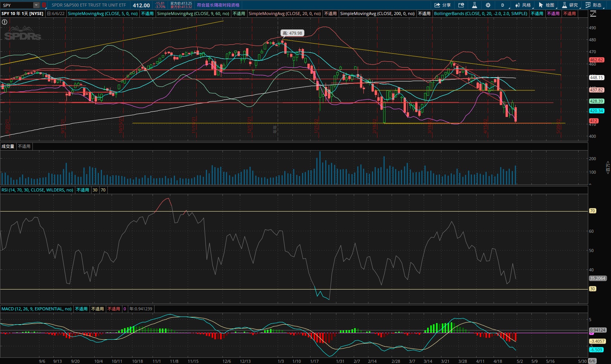The height and width of the screenshot is (364, 611).
Task: Open the 形态 patterns menu
Action: 594,5
